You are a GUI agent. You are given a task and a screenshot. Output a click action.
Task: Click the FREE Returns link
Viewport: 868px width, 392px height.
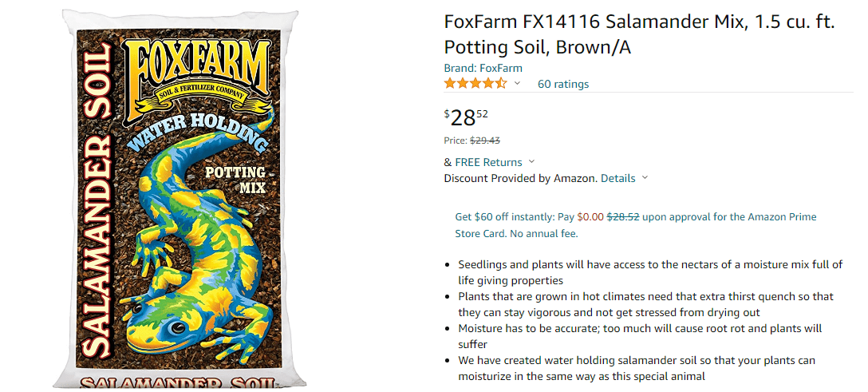coord(488,162)
